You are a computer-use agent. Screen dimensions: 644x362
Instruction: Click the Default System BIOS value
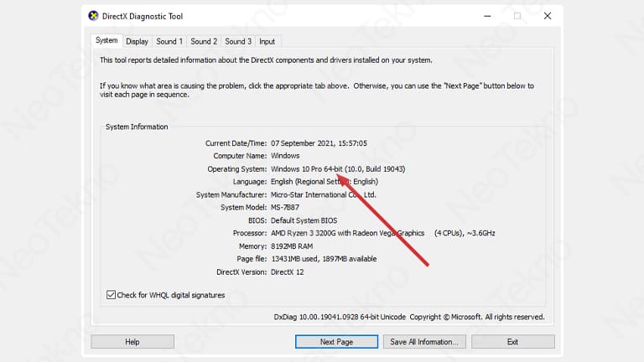pos(304,220)
